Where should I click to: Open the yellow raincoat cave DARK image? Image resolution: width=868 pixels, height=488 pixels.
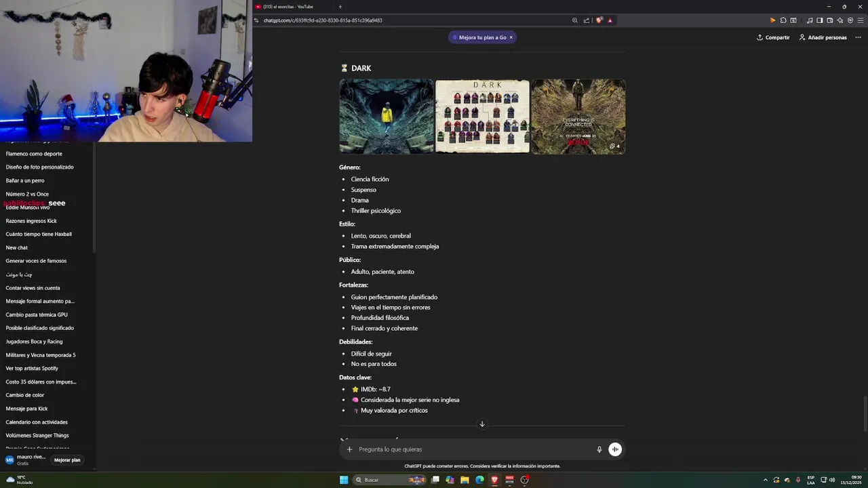[x=387, y=117]
